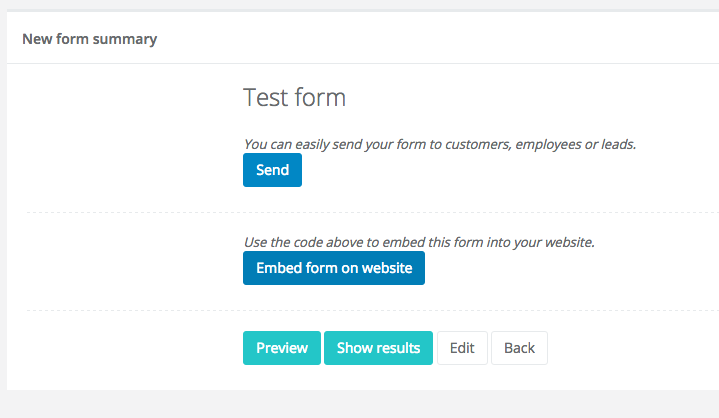
Task: Go back using the Back button
Action: click(519, 348)
